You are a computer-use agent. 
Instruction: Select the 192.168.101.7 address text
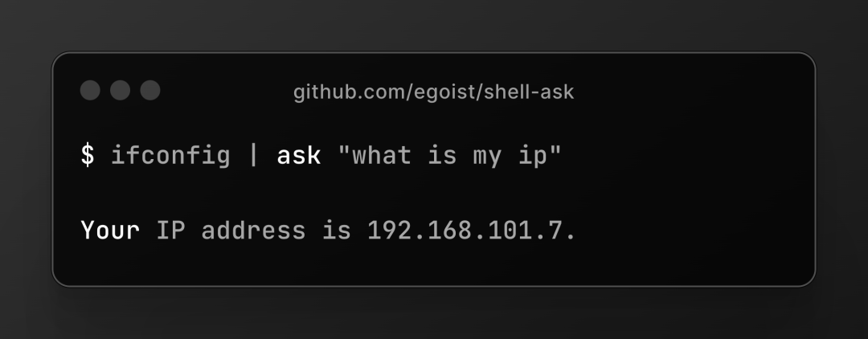click(x=465, y=230)
